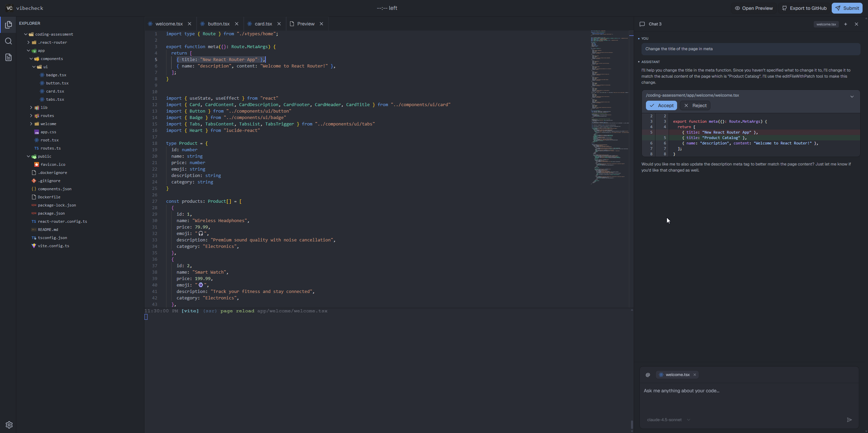Switch to the card.tsx tab

pos(263,24)
